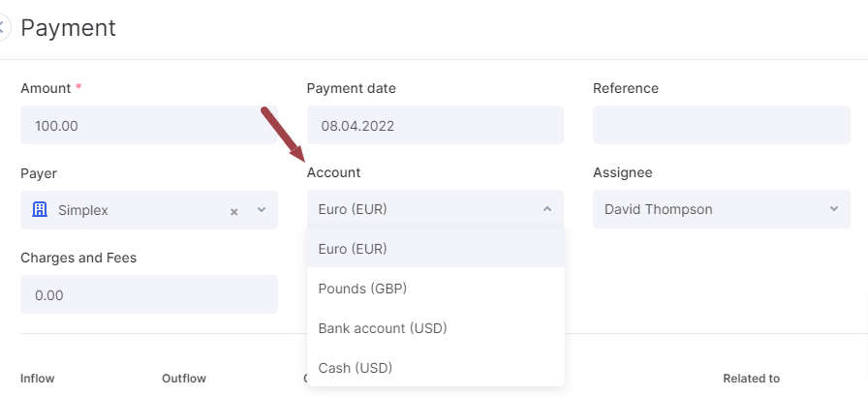Pick Bank account (USD) option
Image resolution: width=868 pixels, height=397 pixels.
[x=436, y=328]
